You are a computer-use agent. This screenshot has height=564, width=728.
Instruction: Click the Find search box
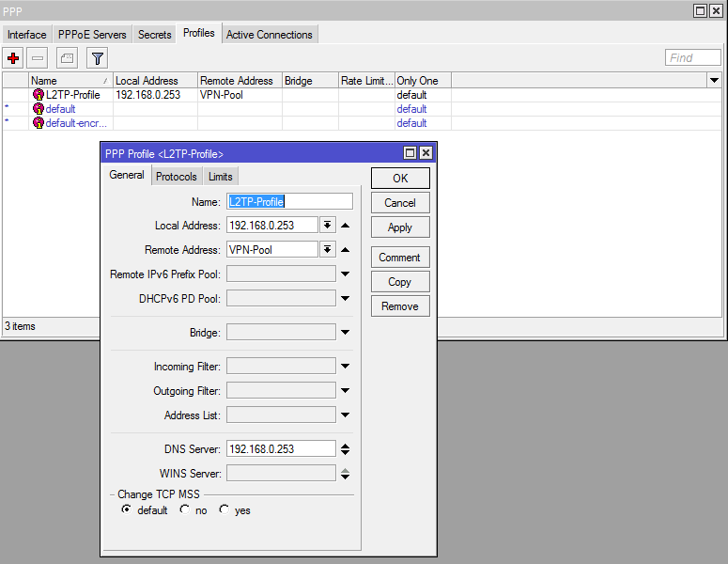point(692,57)
